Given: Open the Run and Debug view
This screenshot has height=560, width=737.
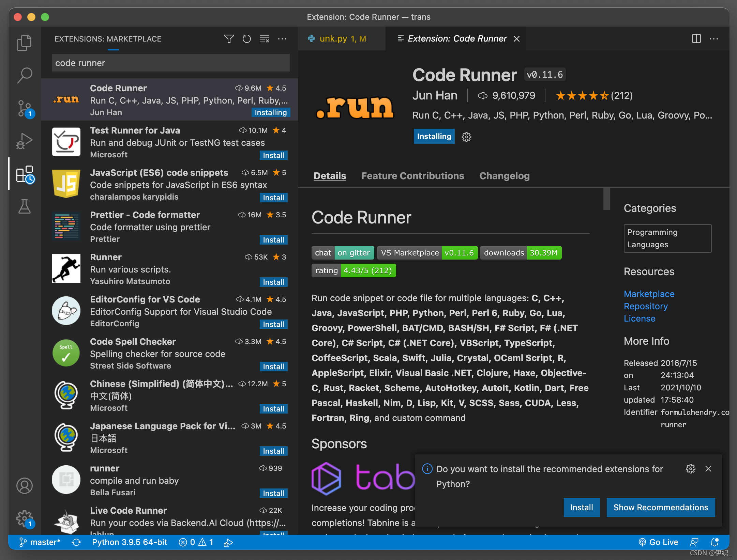Looking at the screenshot, I should coord(25,141).
